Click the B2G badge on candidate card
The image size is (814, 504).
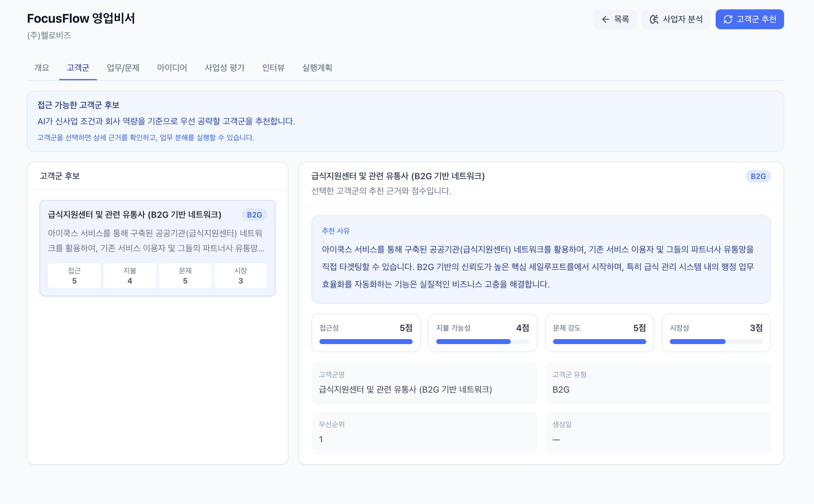tap(254, 215)
